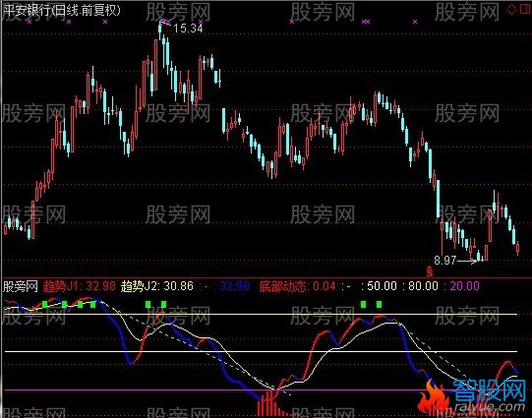The height and width of the screenshot is (418, 532).
Task: Click the 15.34 high price label
Action: coord(188,29)
